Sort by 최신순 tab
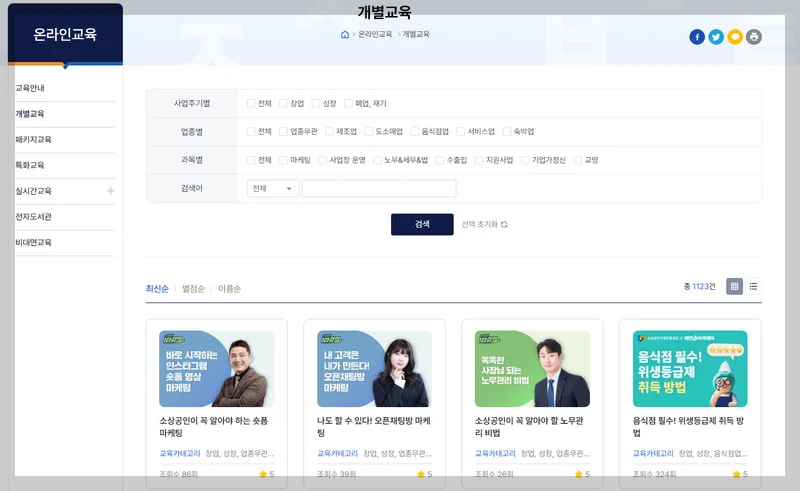Screen dimensions: 800x491 tap(157, 289)
